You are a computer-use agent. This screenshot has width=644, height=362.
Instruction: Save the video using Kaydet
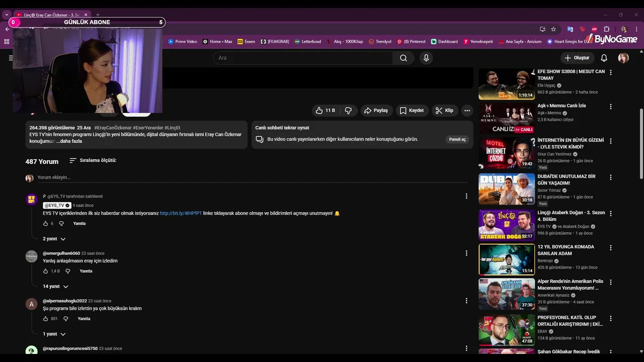pos(412,111)
